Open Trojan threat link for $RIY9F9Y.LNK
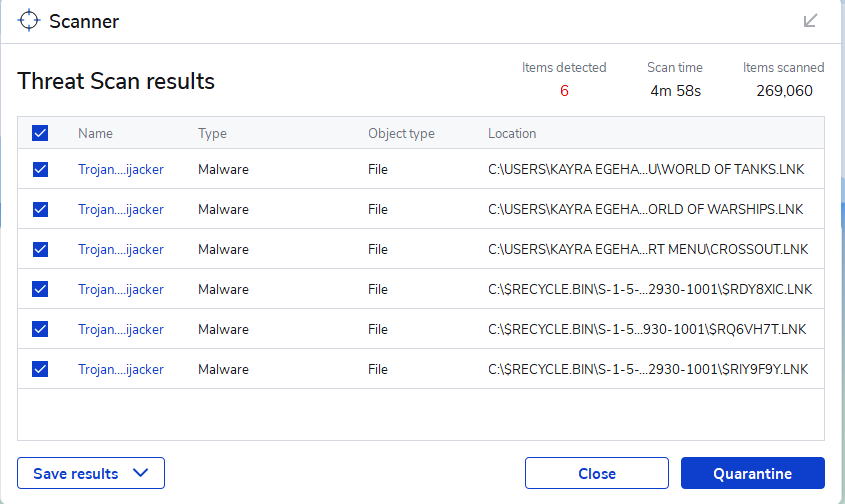845x504 pixels. point(120,369)
